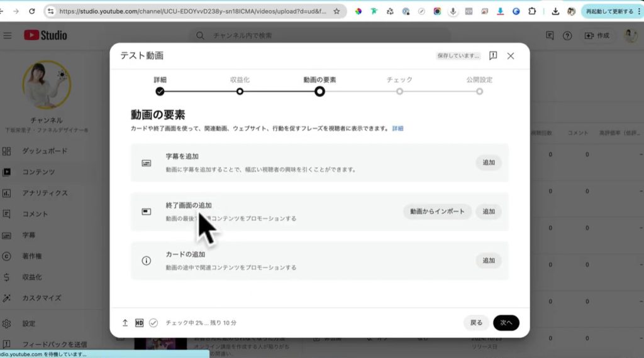Click 動画からインポート button

[x=437, y=212]
